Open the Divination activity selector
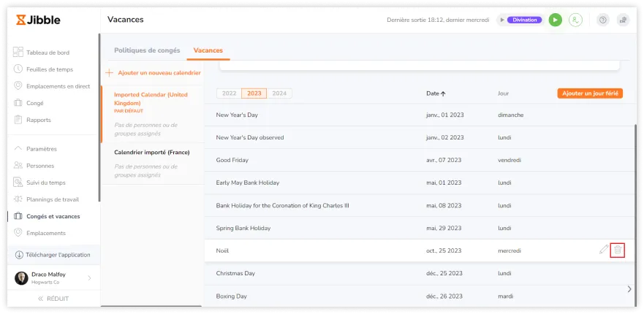Image resolution: width=644 pixels, height=314 pixels. [x=522, y=20]
